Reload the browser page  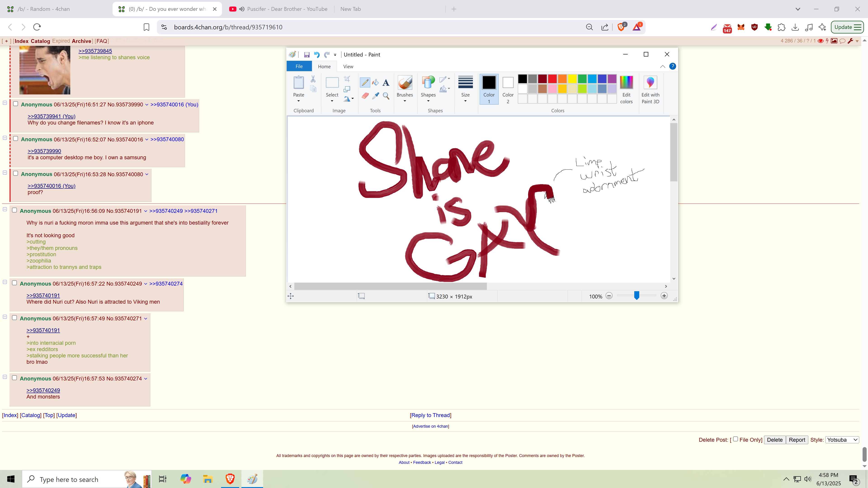coord(37,27)
